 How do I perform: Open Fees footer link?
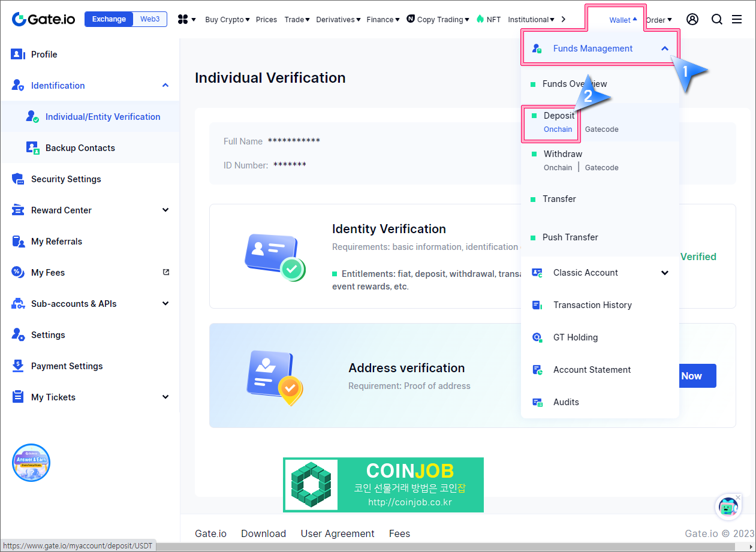[x=399, y=533]
